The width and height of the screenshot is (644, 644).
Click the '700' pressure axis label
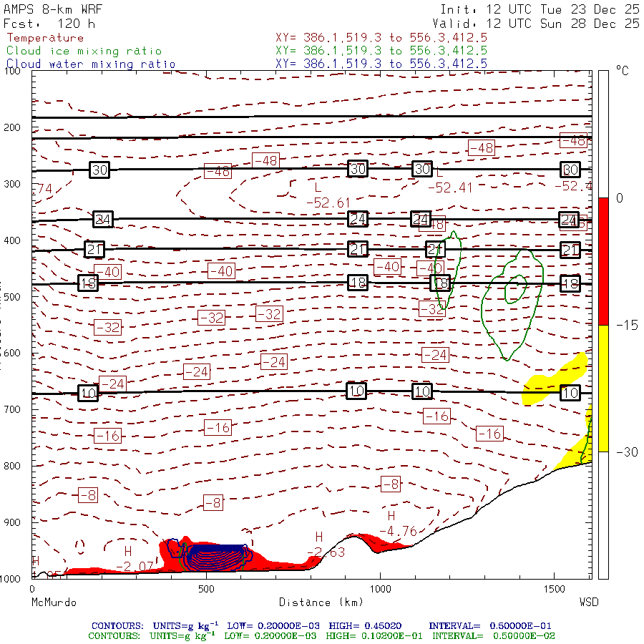12,409
